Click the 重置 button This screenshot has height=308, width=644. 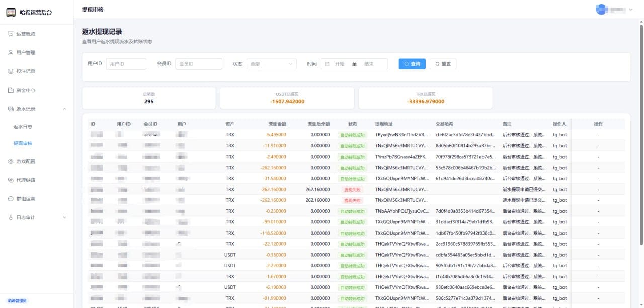(443, 64)
